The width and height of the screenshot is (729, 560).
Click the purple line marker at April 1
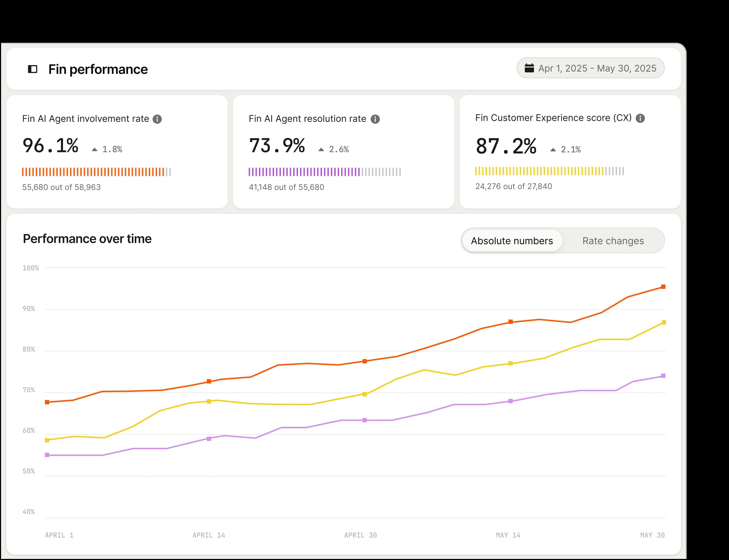point(47,455)
